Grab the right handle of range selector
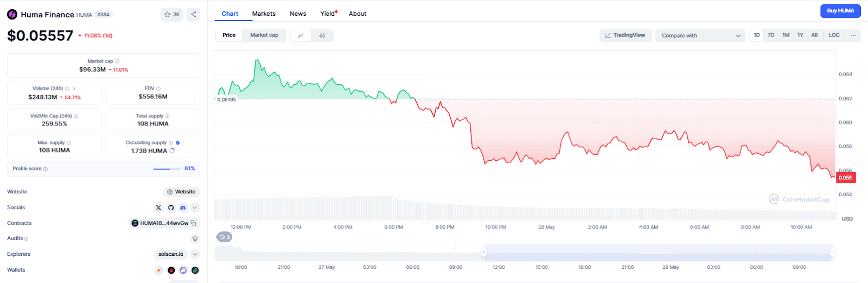Image resolution: width=868 pixels, height=283 pixels. (x=832, y=253)
